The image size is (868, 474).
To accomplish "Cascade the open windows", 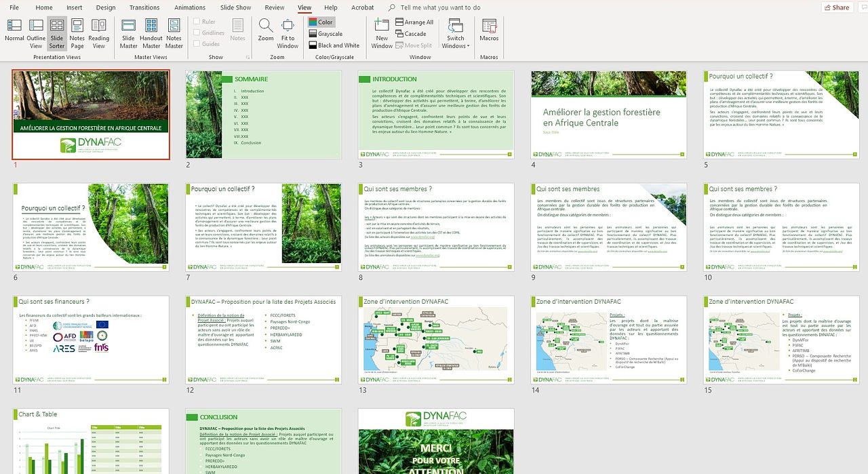I will (x=411, y=34).
